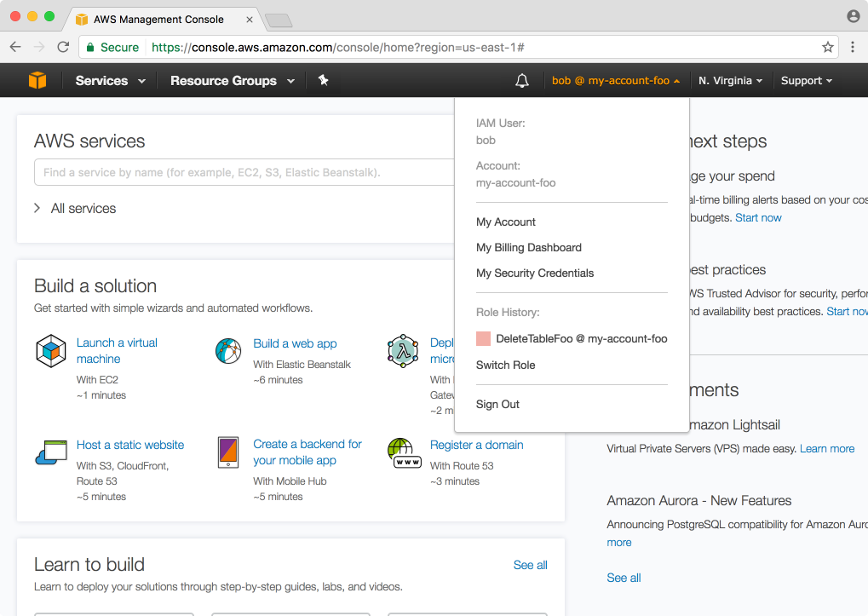This screenshot has width=868, height=616.
Task: Click the Route 53 domain globe icon
Action: click(x=404, y=452)
